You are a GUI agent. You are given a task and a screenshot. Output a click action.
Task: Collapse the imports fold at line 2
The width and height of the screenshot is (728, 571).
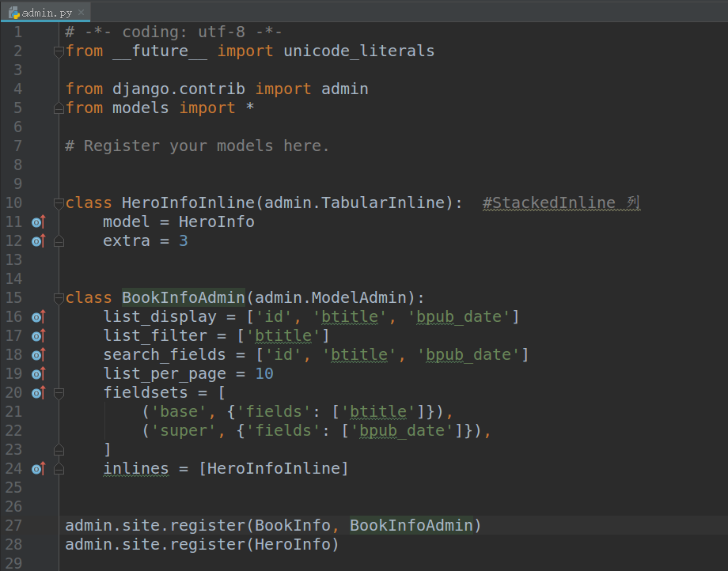(59, 51)
